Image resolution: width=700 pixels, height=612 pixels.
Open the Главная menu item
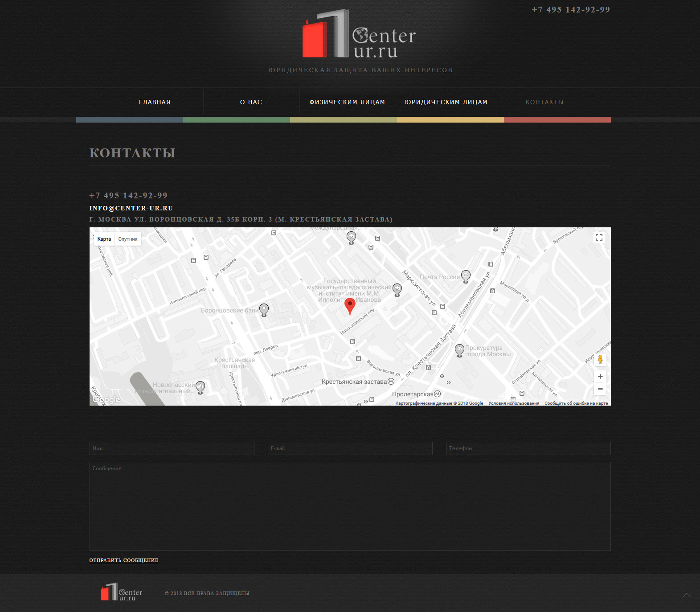[155, 102]
